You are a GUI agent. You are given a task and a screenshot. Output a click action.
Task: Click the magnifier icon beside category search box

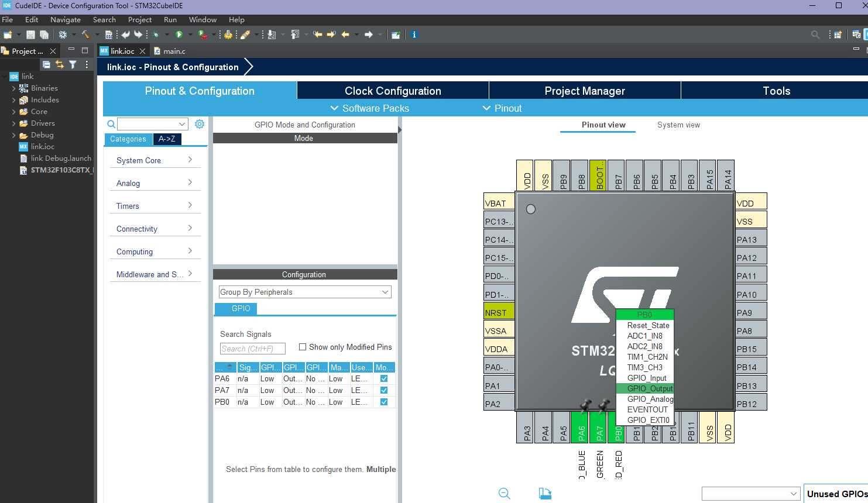tap(111, 124)
